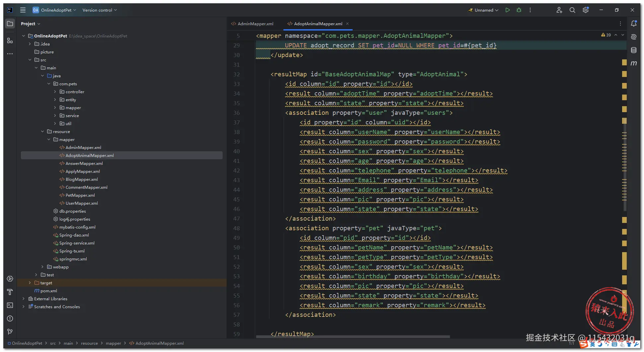The width and height of the screenshot is (644, 352).
Task: Toggle the Project tool window icon
Action: coord(10,24)
